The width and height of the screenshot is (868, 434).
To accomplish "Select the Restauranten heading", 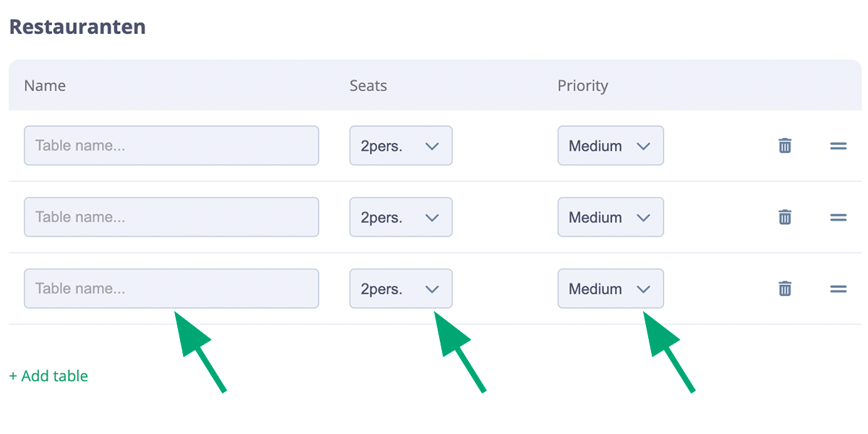I will pos(77,26).
